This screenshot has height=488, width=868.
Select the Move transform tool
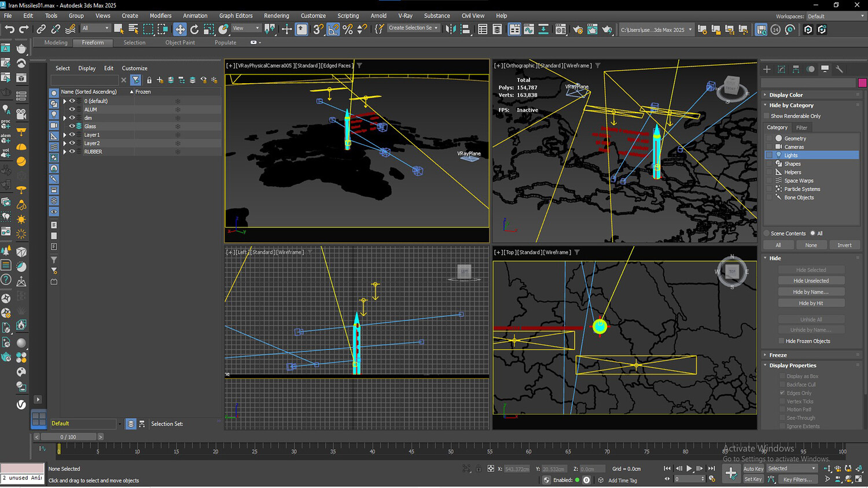(180, 29)
